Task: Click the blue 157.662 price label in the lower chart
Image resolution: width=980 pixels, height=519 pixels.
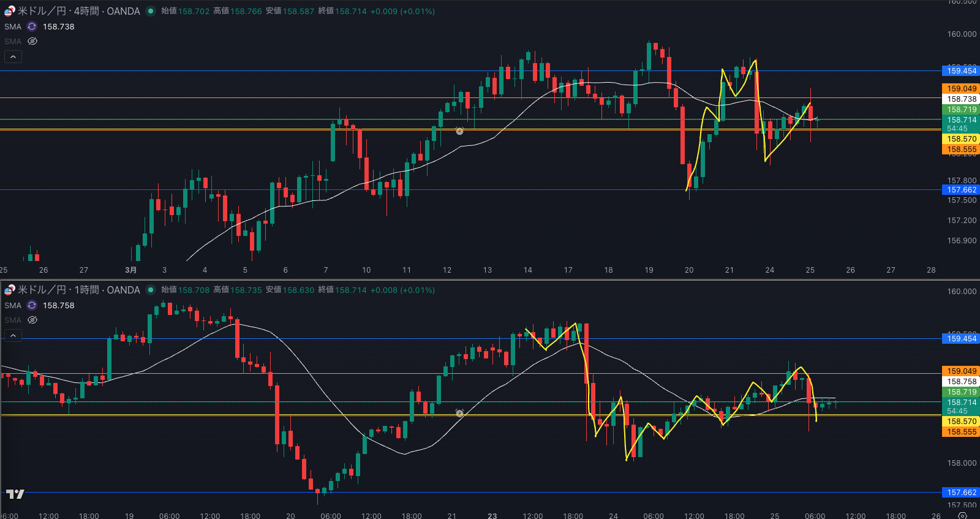Action: click(961, 493)
